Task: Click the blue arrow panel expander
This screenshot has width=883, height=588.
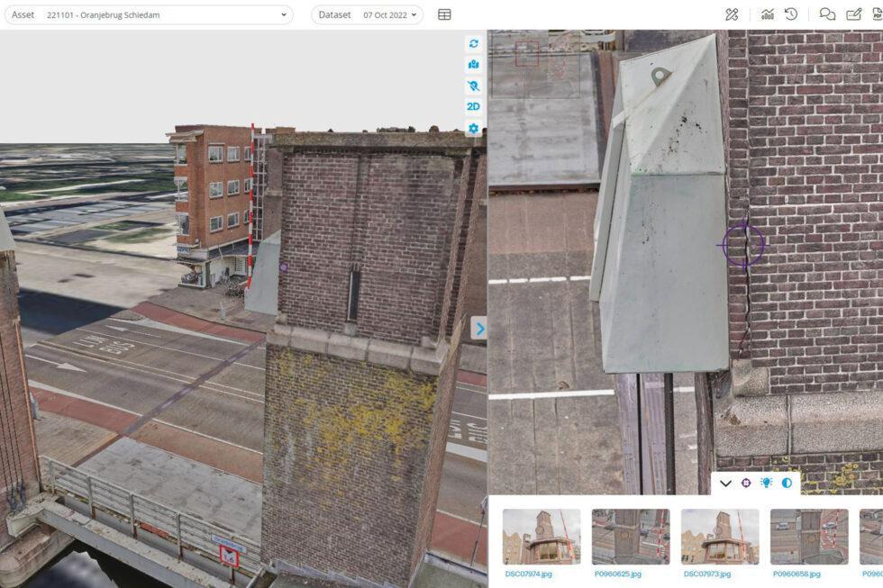Action: 479,329
